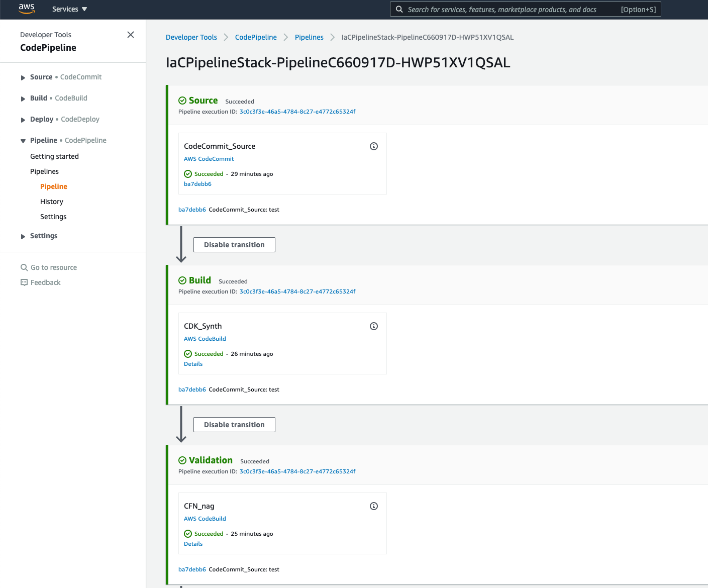Open Pipelines in the sidebar

coord(44,171)
